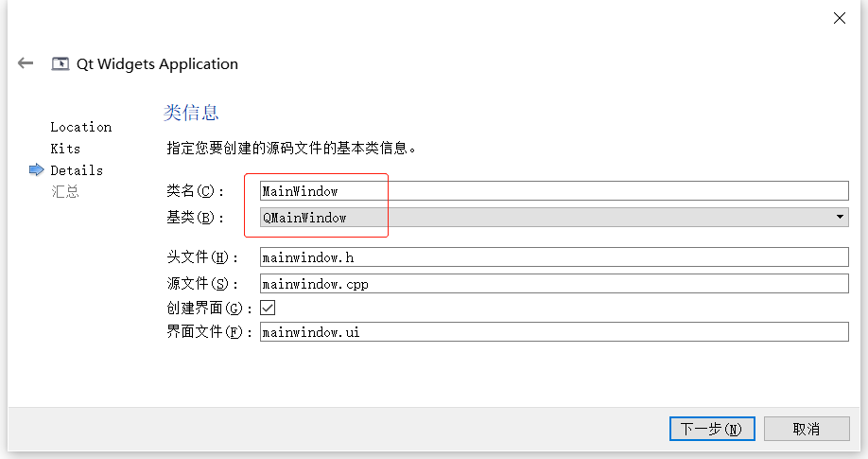The height and width of the screenshot is (459, 868).
Task: Click the 类名(C) label
Action: [196, 191]
